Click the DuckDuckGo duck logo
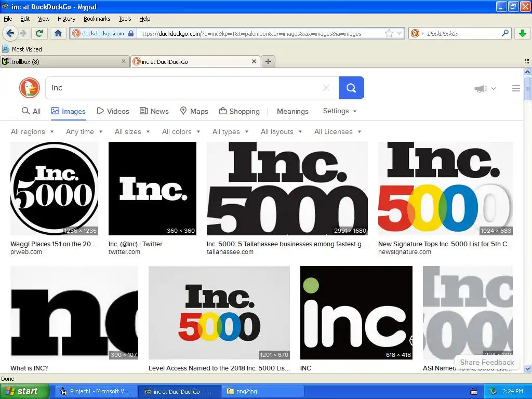Image resolution: width=532 pixels, height=399 pixels. point(29,88)
